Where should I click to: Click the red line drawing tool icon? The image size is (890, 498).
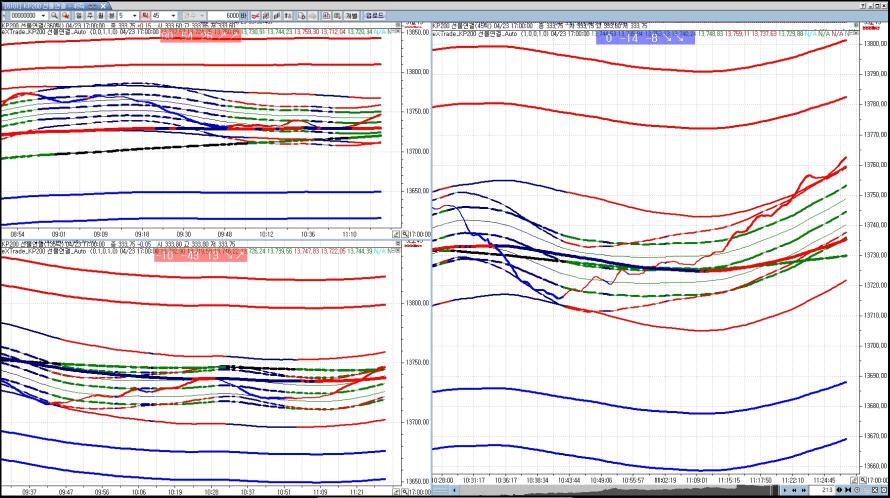coord(256,16)
